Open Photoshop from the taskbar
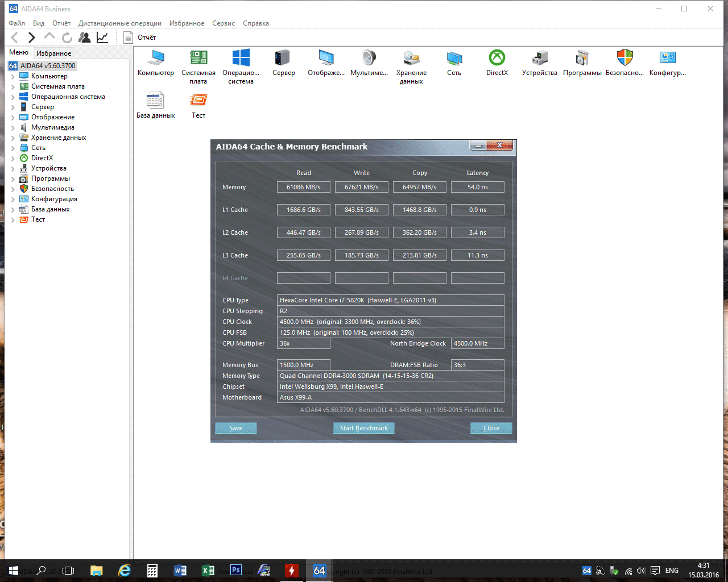The width and height of the screenshot is (728, 582). [236, 571]
